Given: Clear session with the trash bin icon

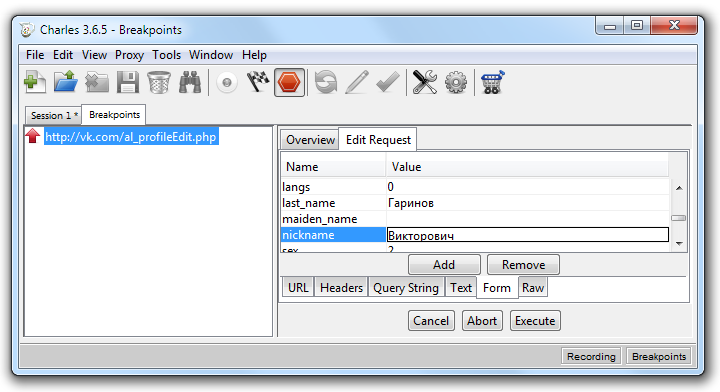Looking at the screenshot, I should click(x=159, y=83).
